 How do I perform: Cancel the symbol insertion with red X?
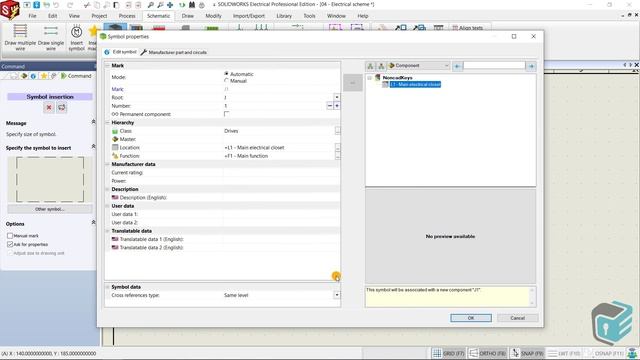point(49,107)
